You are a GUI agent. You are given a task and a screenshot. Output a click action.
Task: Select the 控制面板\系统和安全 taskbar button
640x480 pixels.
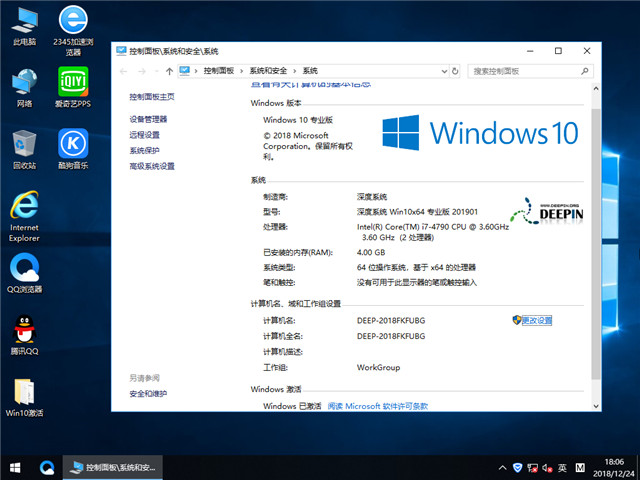point(113,468)
